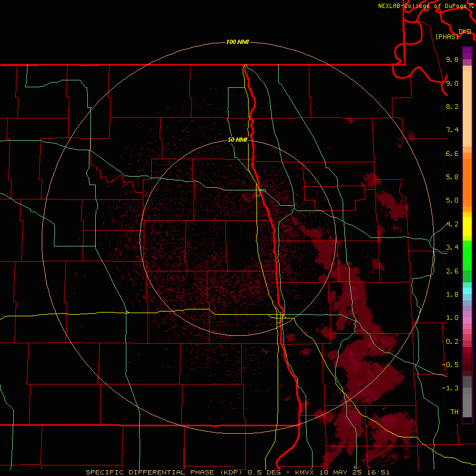Viewport: 476px width, 476px height.
Task: Click the 7.4 scale value
Action: point(452,130)
